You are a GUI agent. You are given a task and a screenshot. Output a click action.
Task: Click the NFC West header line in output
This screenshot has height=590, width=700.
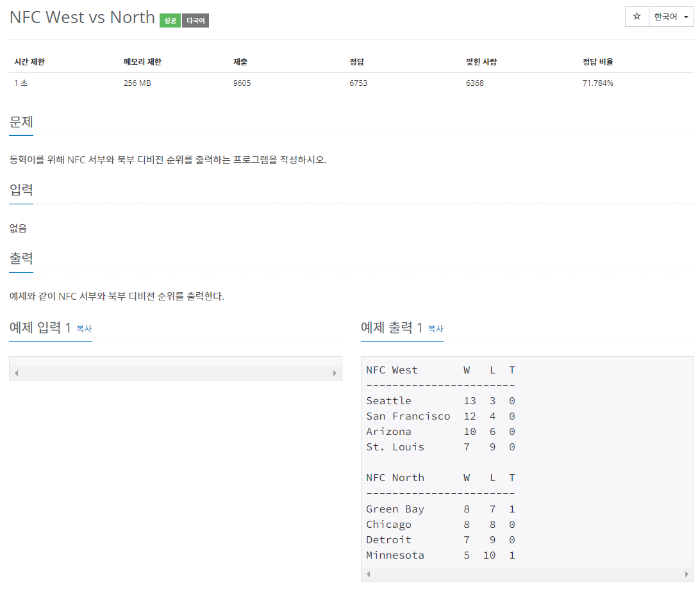click(x=440, y=370)
